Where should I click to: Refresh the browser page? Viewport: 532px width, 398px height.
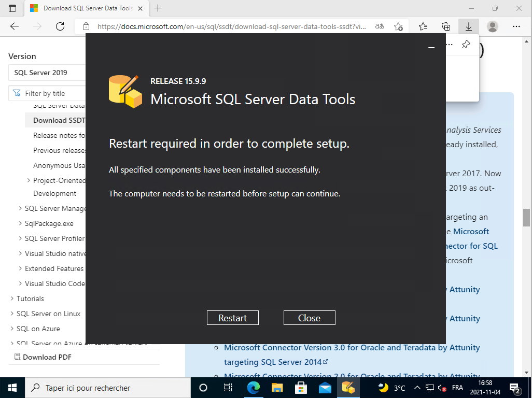60,26
